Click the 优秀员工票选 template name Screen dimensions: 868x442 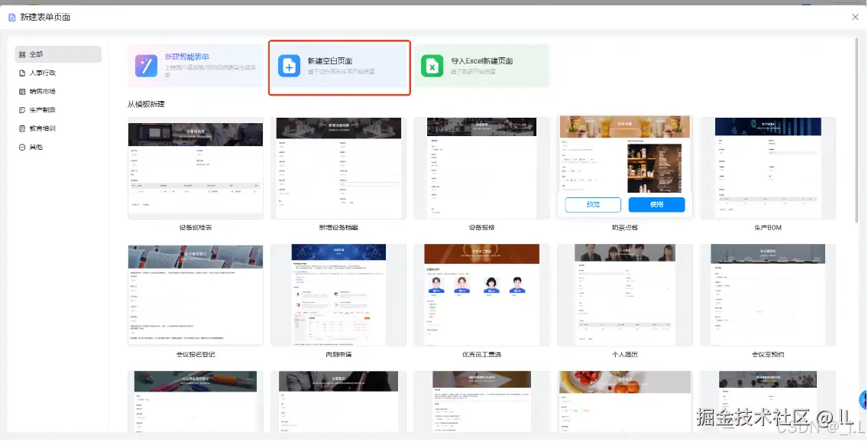(x=481, y=355)
